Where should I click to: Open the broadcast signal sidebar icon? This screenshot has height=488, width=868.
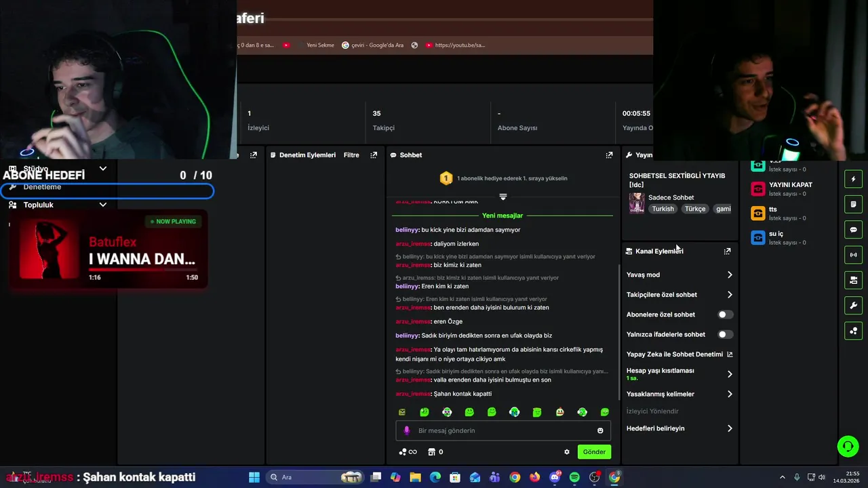click(x=853, y=255)
